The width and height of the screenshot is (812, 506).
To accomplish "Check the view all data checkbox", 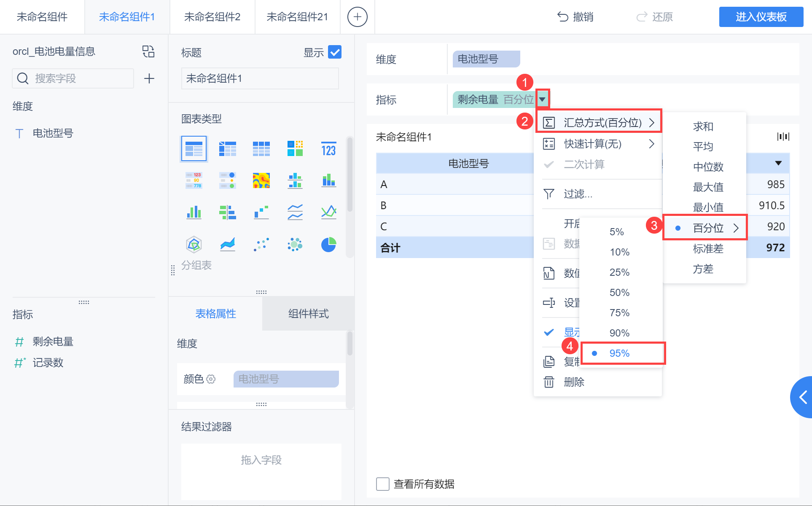I will [382, 484].
